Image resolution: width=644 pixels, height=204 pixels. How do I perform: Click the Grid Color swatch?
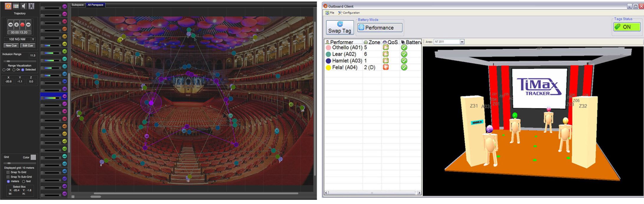click(x=33, y=157)
